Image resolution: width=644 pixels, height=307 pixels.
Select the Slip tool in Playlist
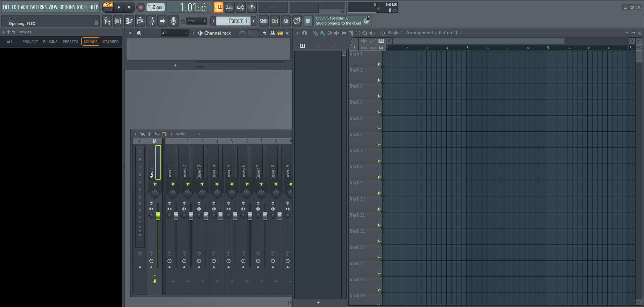[x=344, y=33]
